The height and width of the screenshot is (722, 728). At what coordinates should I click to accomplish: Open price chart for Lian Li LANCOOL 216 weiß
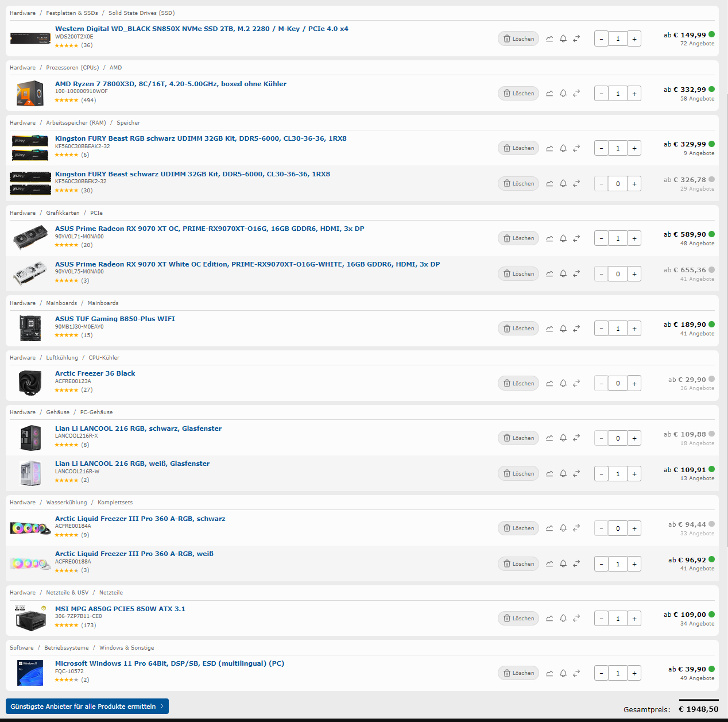pyautogui.click(x=549, y=474)
